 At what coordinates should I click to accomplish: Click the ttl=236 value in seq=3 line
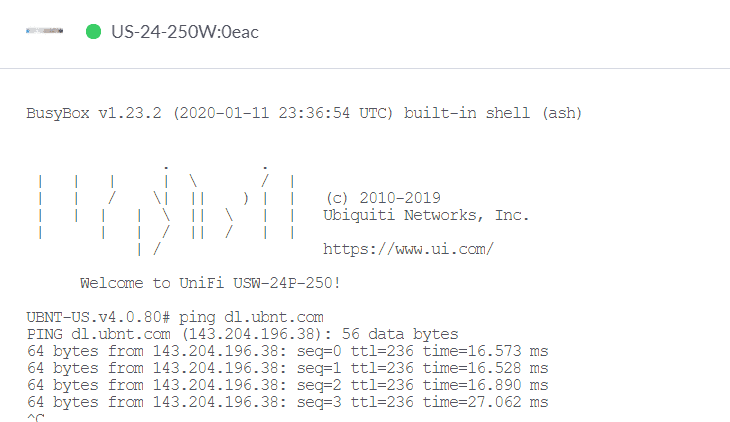pyautogui.click(x=382, y=402)
